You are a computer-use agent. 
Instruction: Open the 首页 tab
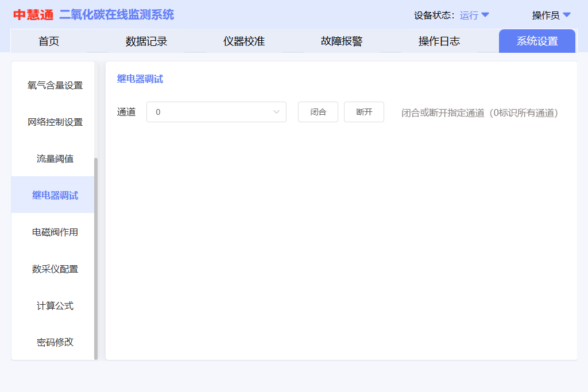49,41
